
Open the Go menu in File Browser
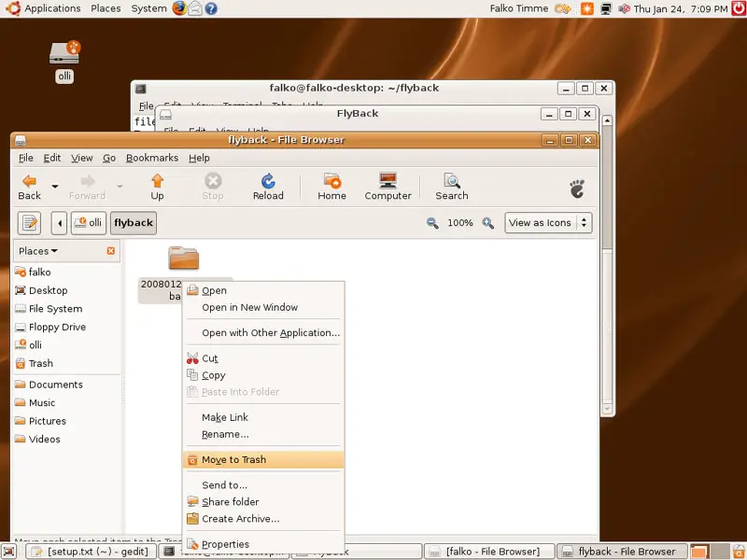point(109,158)
